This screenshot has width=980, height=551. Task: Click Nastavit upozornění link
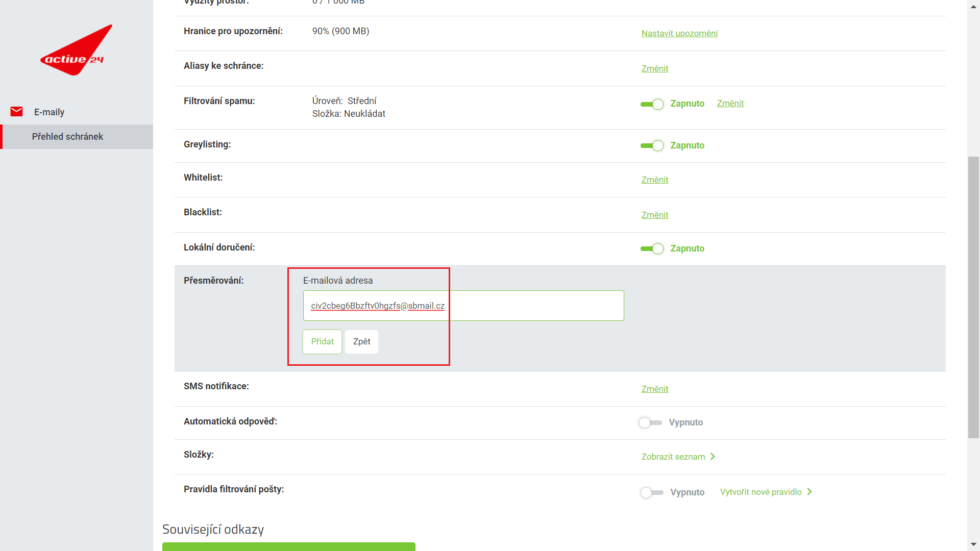679,34
